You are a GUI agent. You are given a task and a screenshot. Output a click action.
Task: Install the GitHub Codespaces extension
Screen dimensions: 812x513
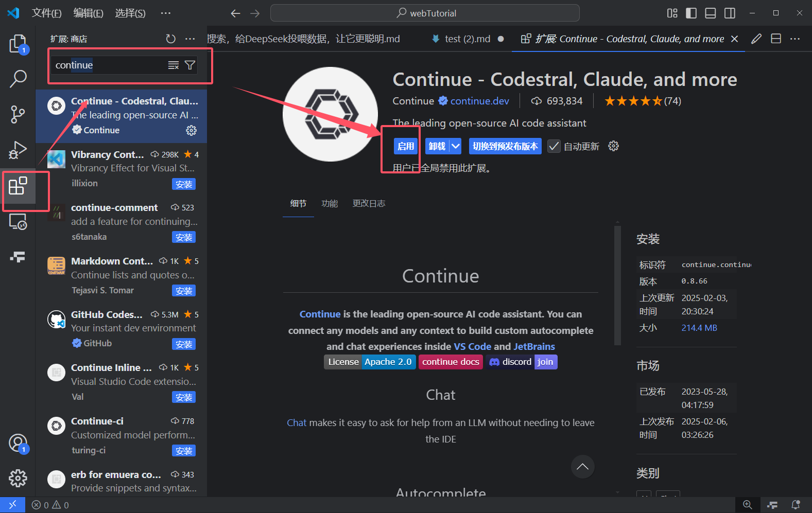(x=184, y=344)
